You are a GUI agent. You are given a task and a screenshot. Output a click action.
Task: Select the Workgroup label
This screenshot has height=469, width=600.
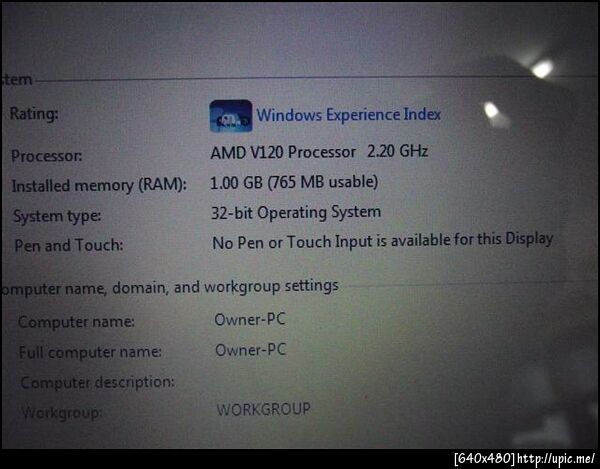click(62, 413)
